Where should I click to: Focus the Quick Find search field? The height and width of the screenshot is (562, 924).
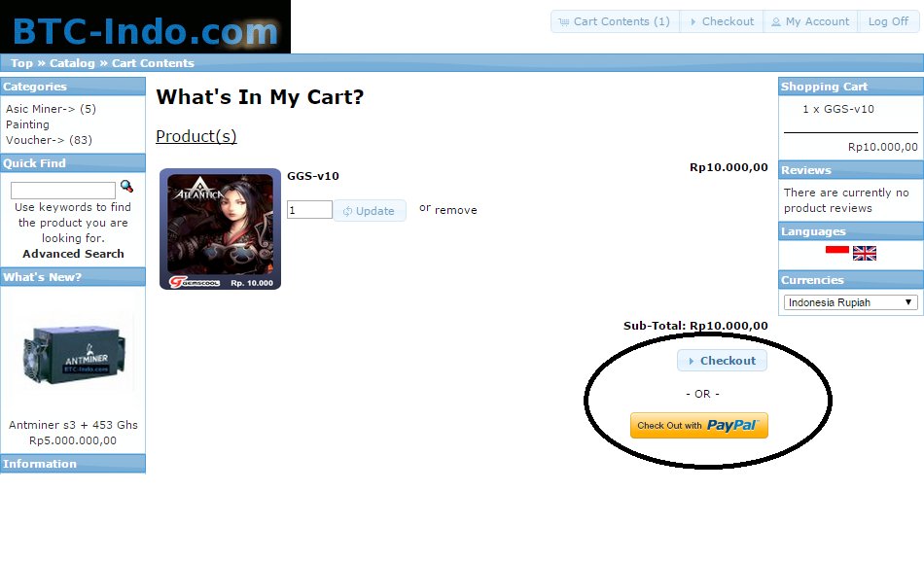(x=63, y=191)
